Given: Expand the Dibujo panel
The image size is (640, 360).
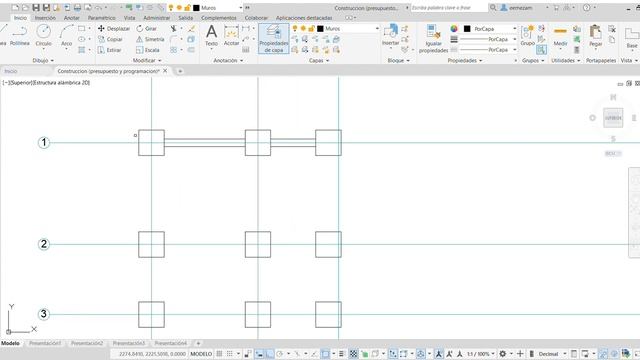Looking at the screenshot, I should (x=43, y=60).
